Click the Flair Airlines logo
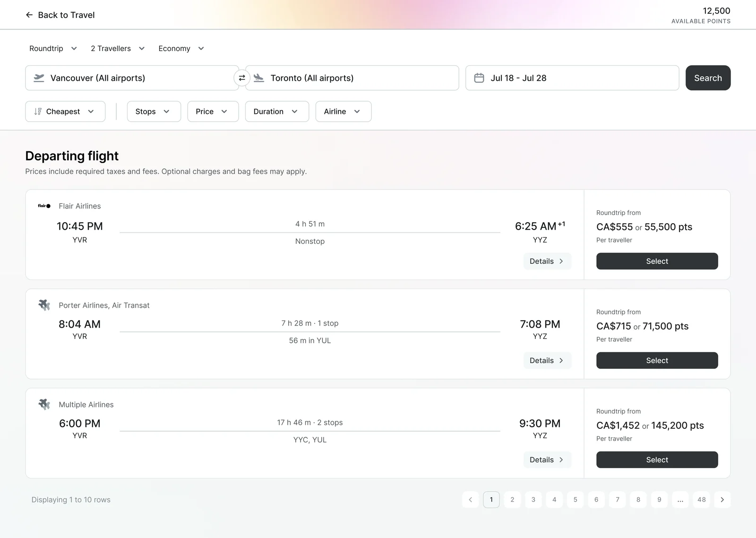Viewport: 756px width, 538px height. click(x=44, y=206)
